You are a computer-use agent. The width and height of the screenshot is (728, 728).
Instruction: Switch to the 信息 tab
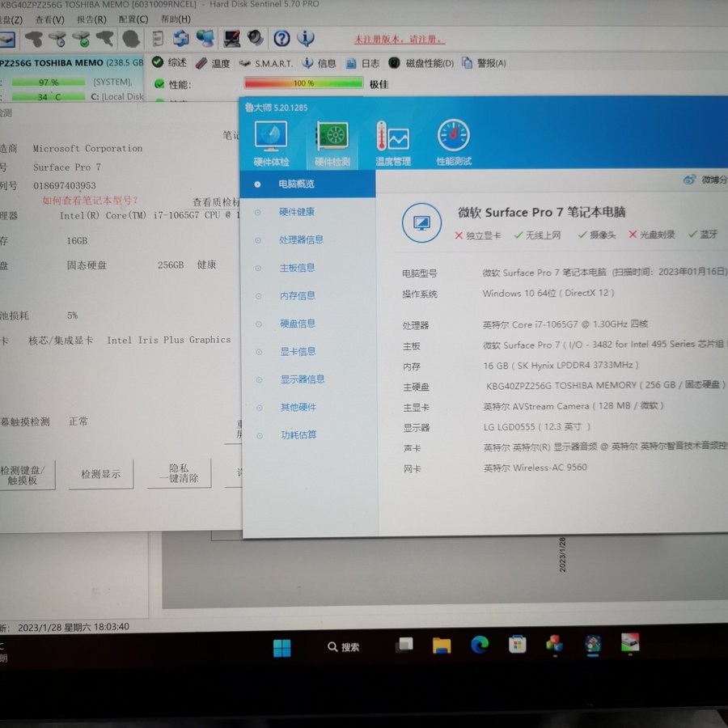(x=319, y=63)
